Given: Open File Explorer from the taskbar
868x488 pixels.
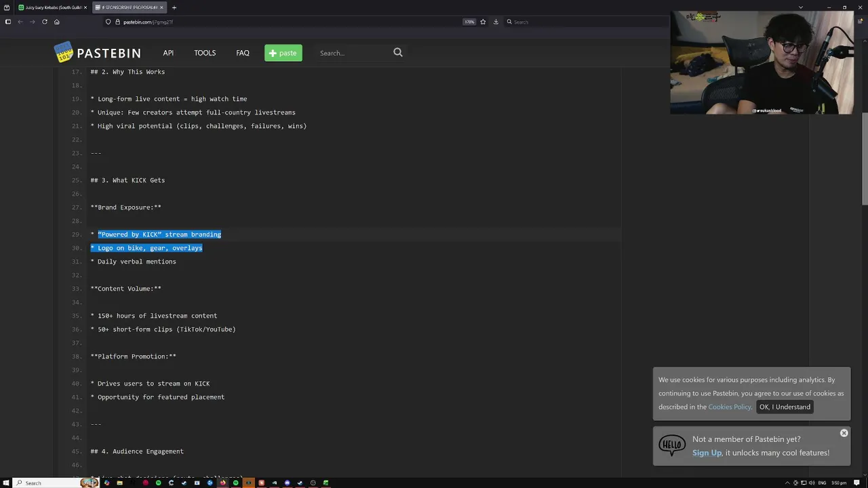Looking at the screenshot, I should pos(119,483).
